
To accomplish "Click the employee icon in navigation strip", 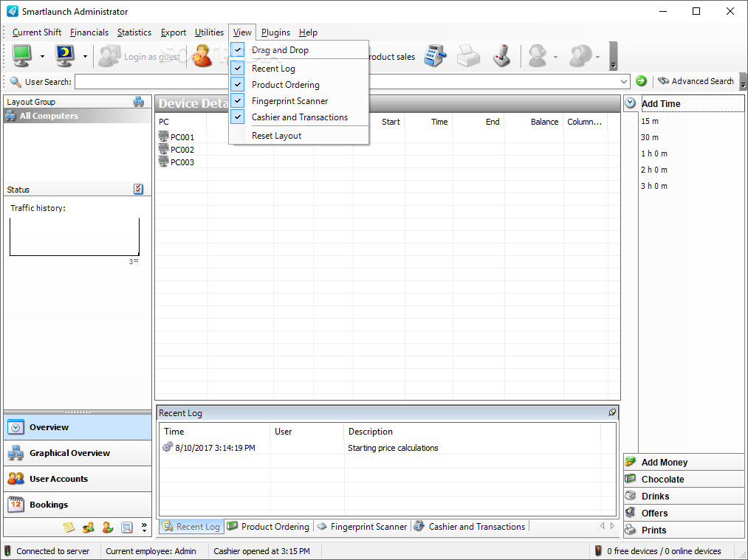I will [108, 527].
